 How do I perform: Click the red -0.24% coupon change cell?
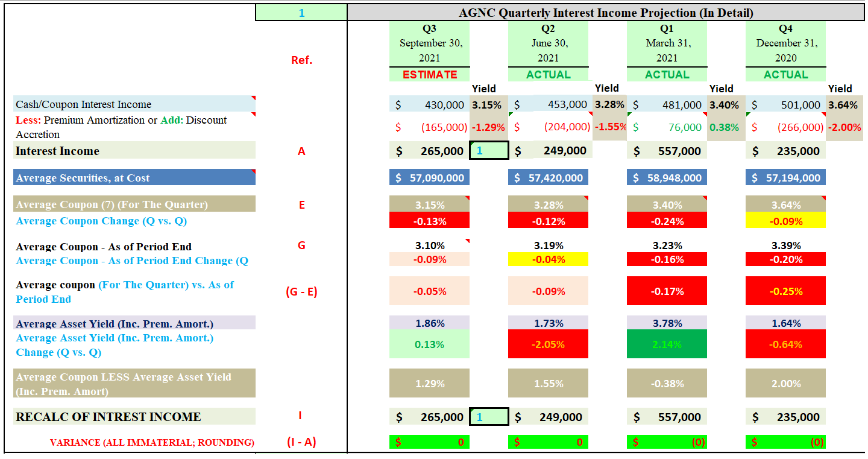click(x=667, y=220)
